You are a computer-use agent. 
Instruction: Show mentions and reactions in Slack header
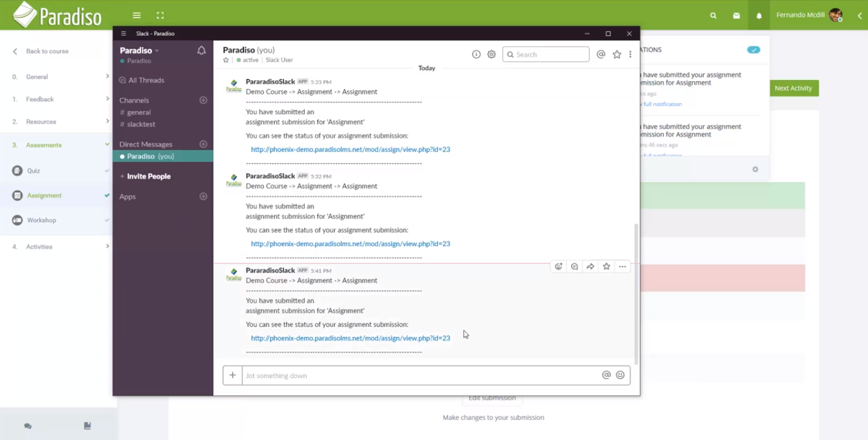coord(601,55)
